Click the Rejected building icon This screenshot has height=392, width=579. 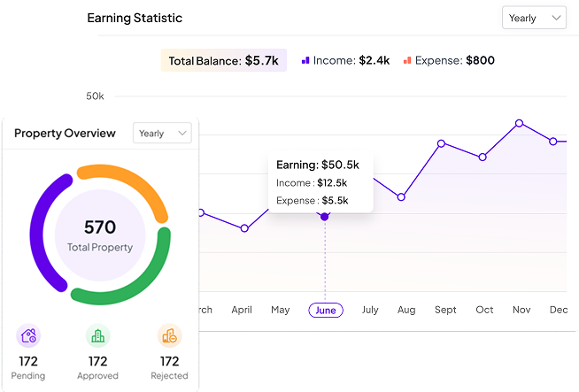click(x=169, y=335)
